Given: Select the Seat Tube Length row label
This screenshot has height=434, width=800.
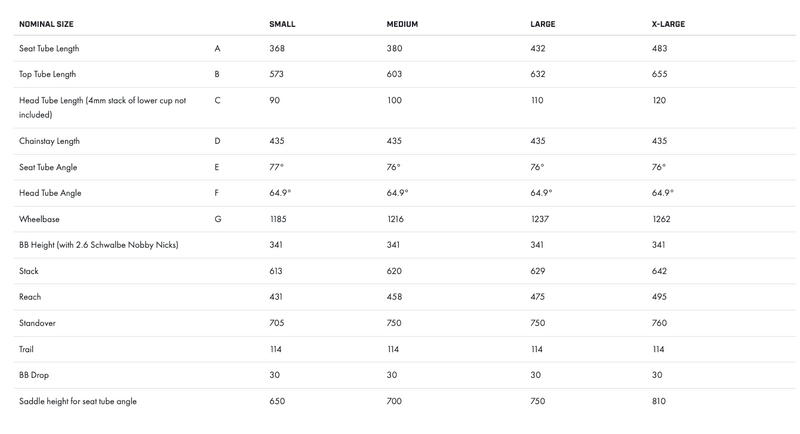Looking at the screenshot, I should (49, 48).
